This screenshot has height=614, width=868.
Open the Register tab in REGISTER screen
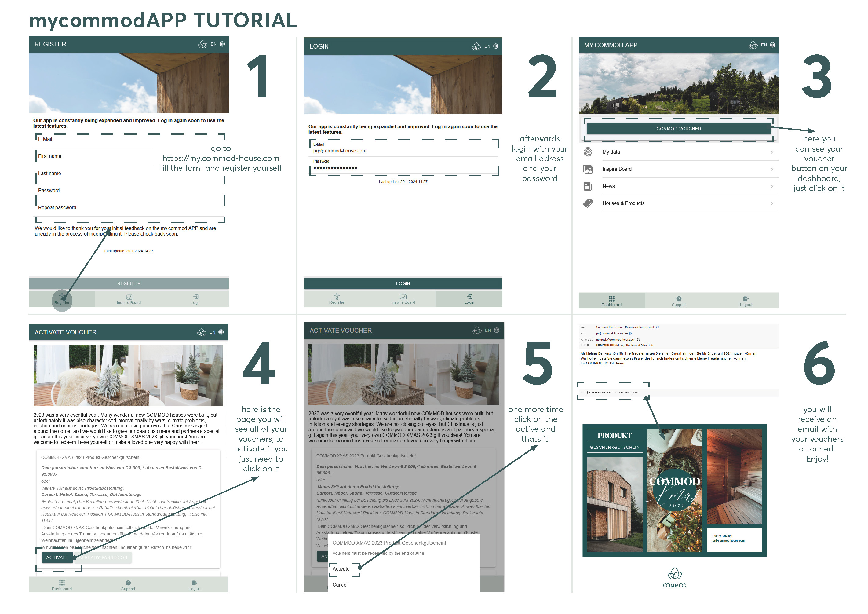tap(62, 299)
